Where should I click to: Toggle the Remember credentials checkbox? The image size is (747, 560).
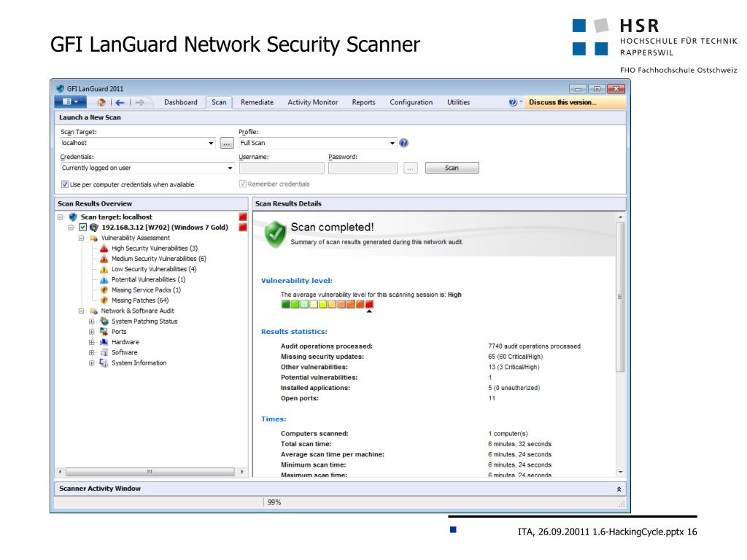click(242, 184)
